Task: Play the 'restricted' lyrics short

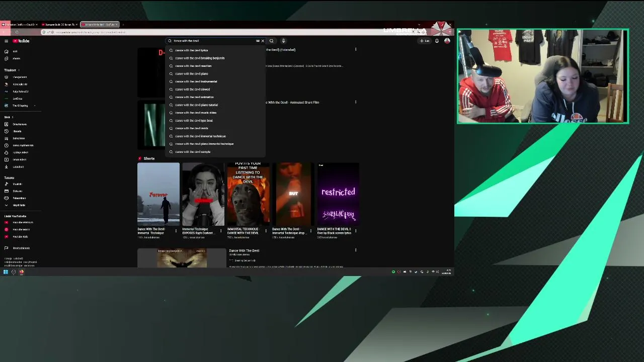Action: point(338,194)
